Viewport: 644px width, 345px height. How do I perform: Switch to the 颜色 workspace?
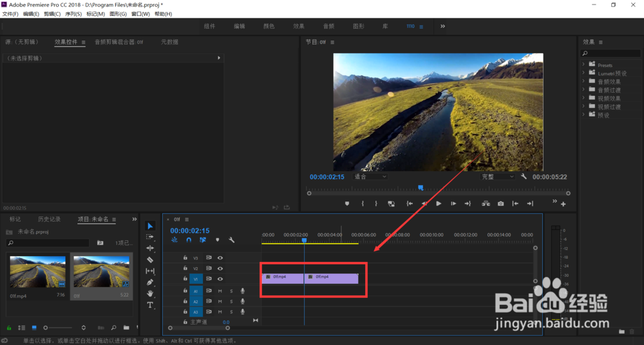tap(269, 26)
